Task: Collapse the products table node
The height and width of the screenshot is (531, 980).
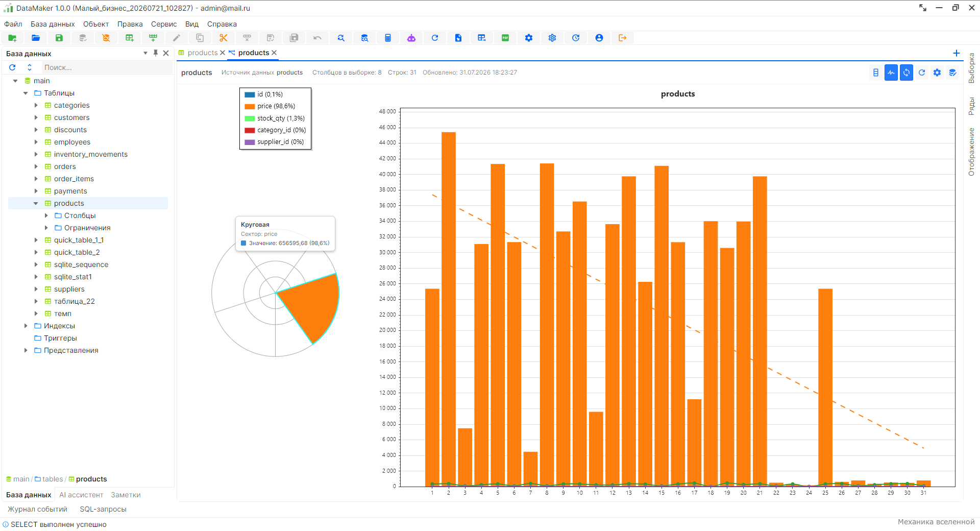Action: tap(36, 203)
